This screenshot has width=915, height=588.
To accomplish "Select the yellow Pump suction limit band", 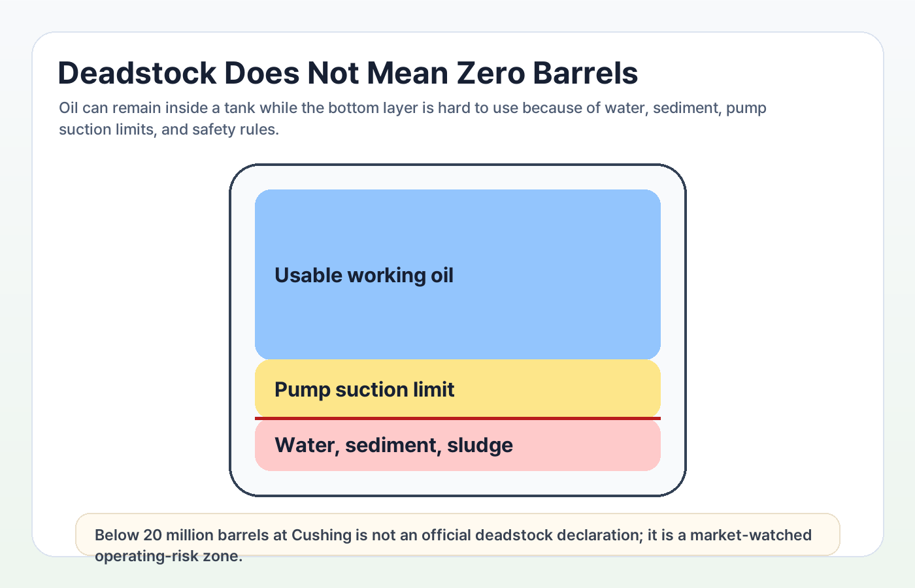I will point(457,388).
